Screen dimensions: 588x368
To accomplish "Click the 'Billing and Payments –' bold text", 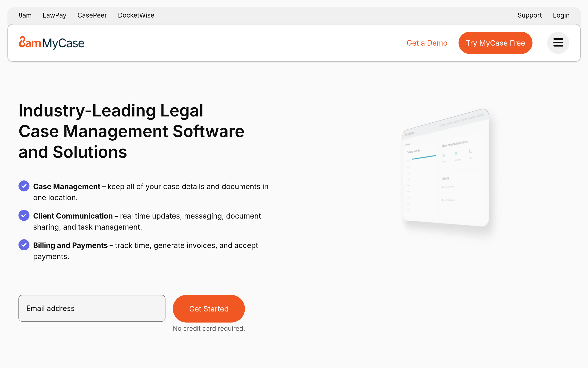I will 73,245.
